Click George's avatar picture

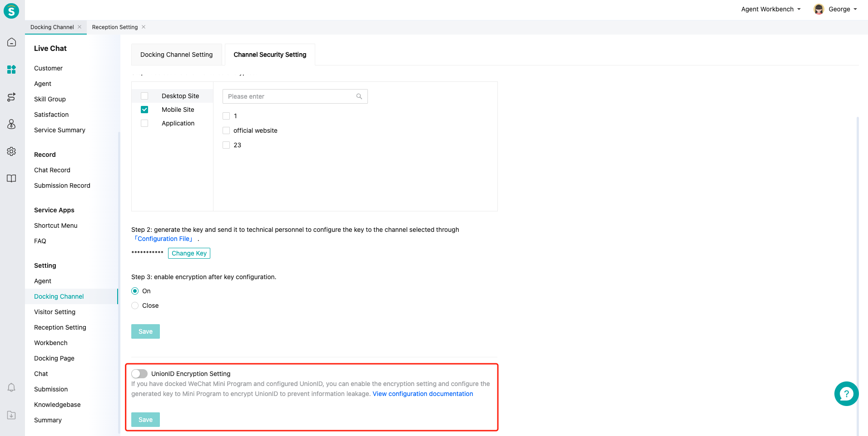coord(819,9)
